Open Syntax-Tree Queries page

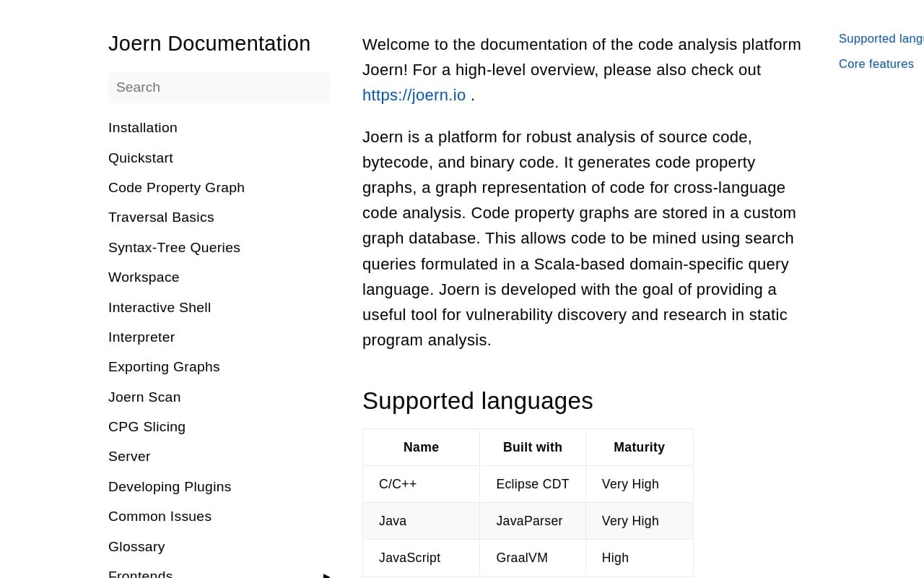point(174,248)
